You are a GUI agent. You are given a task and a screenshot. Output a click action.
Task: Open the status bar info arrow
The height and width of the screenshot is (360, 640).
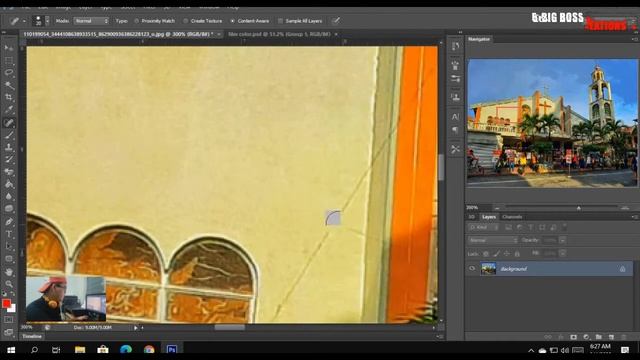pyautogui.click(x=136, y=327)
